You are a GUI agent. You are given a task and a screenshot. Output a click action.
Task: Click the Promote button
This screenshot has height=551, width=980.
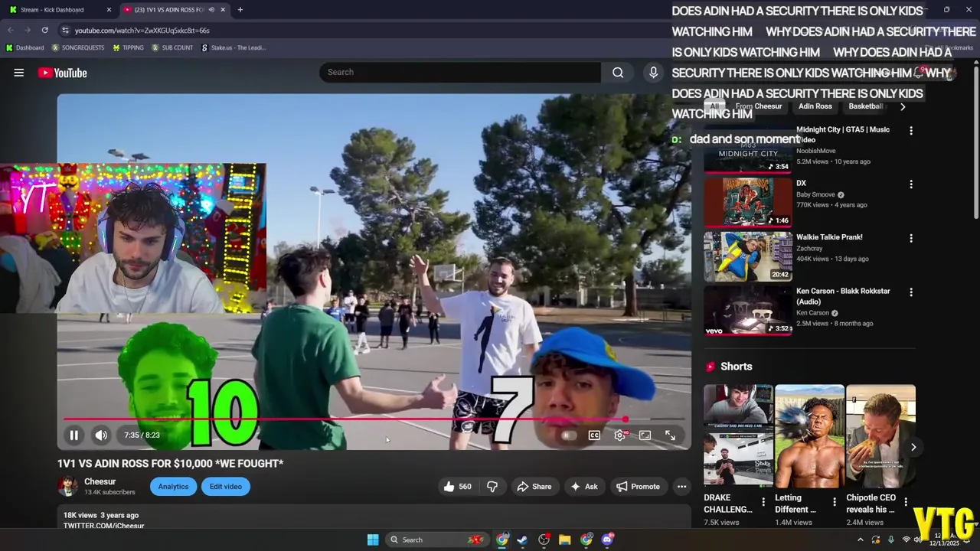point(638,487)
